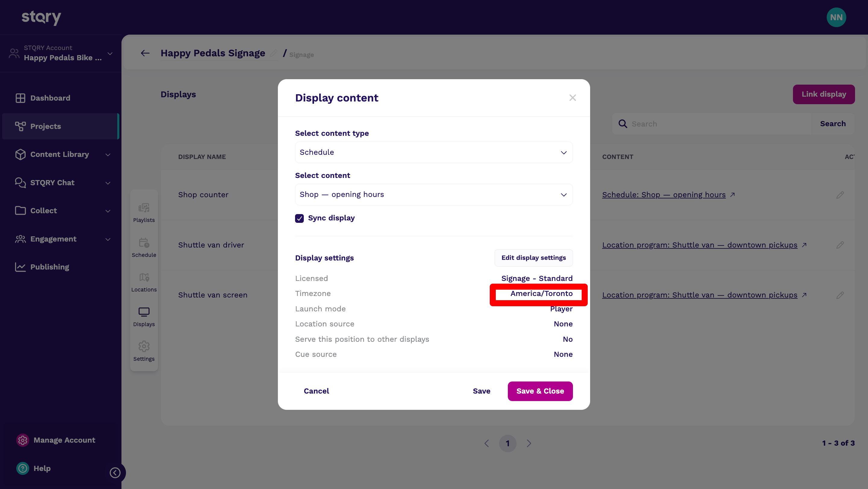Image resolution: width=868 pixels, height=489 pixels.
Task: Collapse the sidebar with the circle arrow
Action: tap(115, 472)
